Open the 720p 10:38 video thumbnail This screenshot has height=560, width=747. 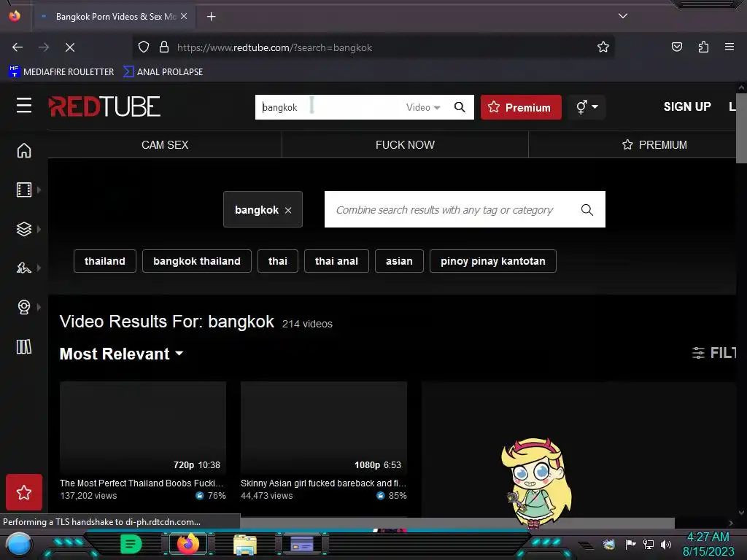tap(143, 427)
